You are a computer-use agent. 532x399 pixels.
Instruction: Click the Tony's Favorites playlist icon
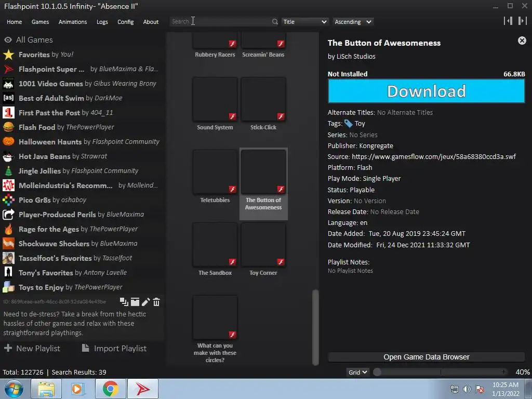pyautogui.click(x=8, y=272)
